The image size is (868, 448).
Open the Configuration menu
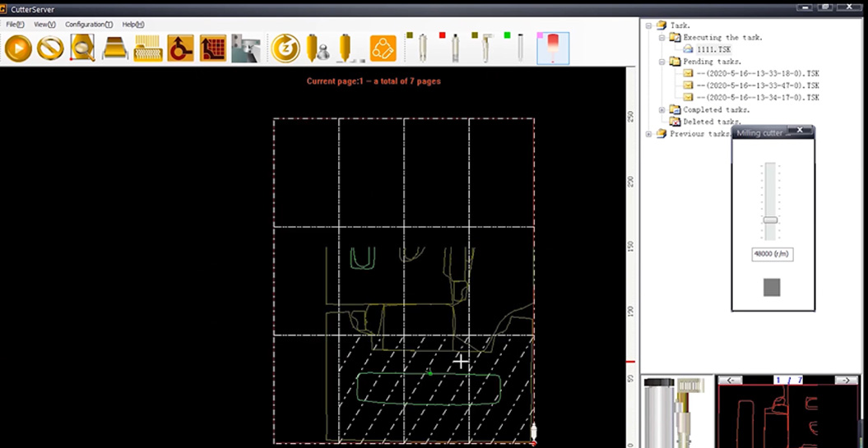point(88,25)
